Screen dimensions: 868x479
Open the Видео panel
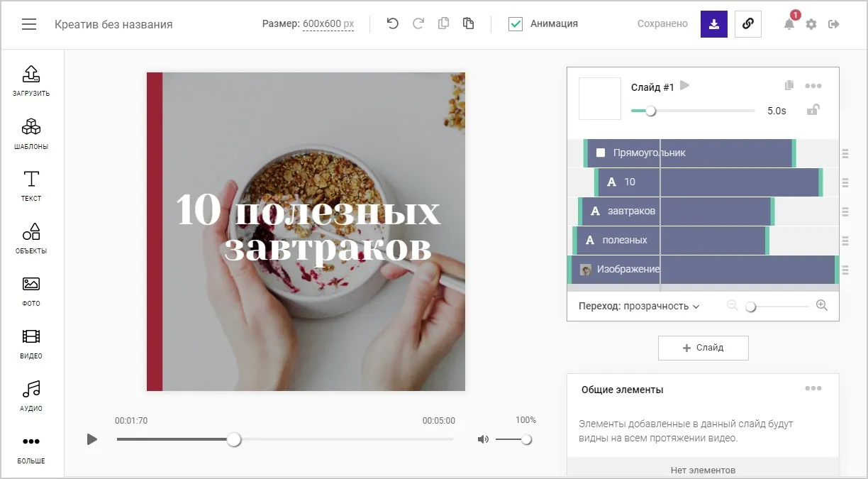[x=30, y=343]
